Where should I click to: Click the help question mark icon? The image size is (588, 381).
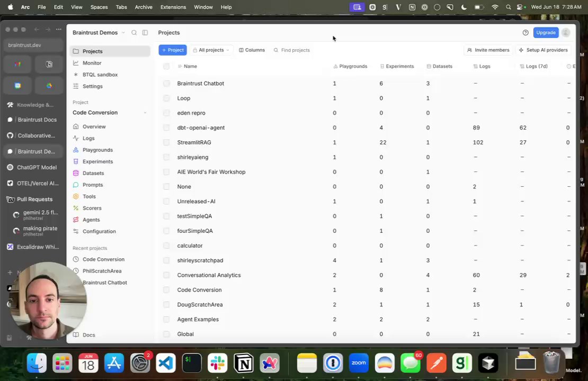coord(525,33)
